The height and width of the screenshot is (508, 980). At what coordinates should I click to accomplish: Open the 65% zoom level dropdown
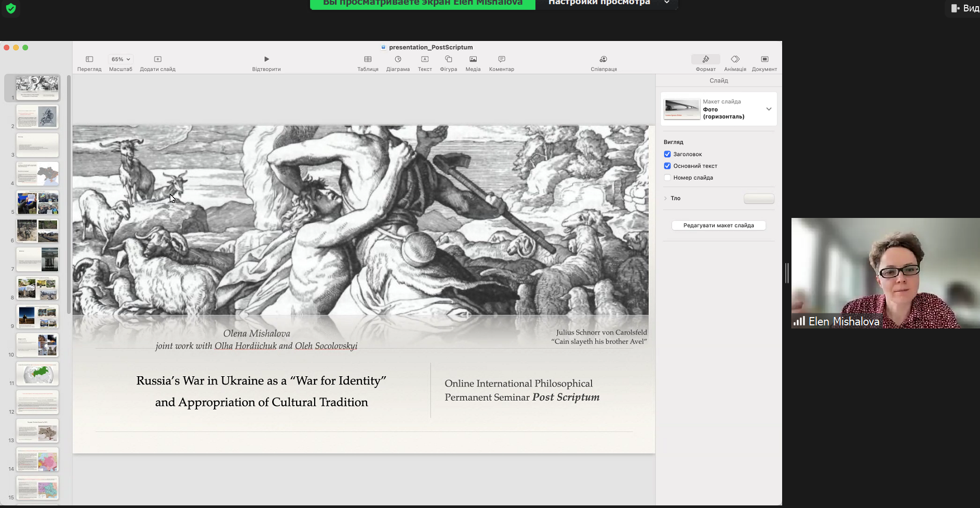[x=120, y=59]
